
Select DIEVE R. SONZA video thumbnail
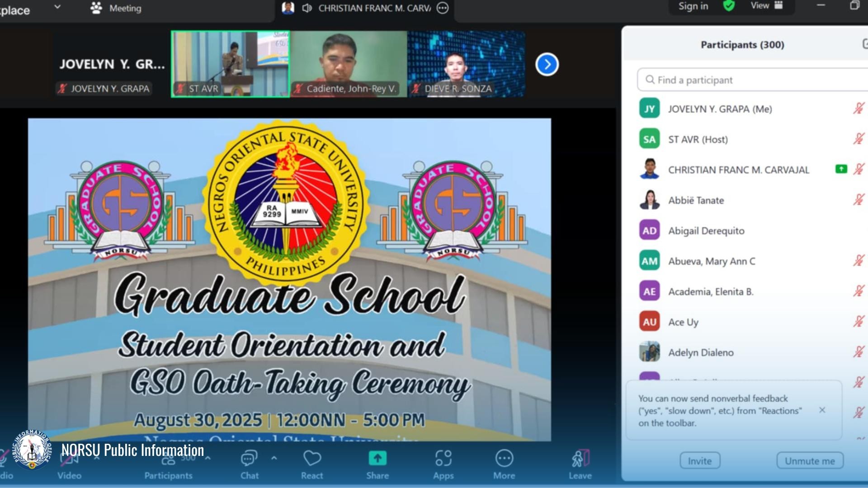(467, 64)
